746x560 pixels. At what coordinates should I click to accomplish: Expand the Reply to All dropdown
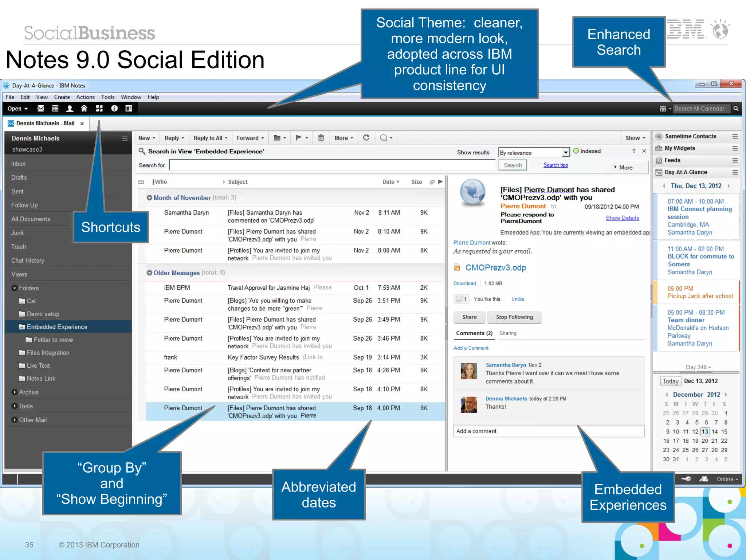coord(211,138)
